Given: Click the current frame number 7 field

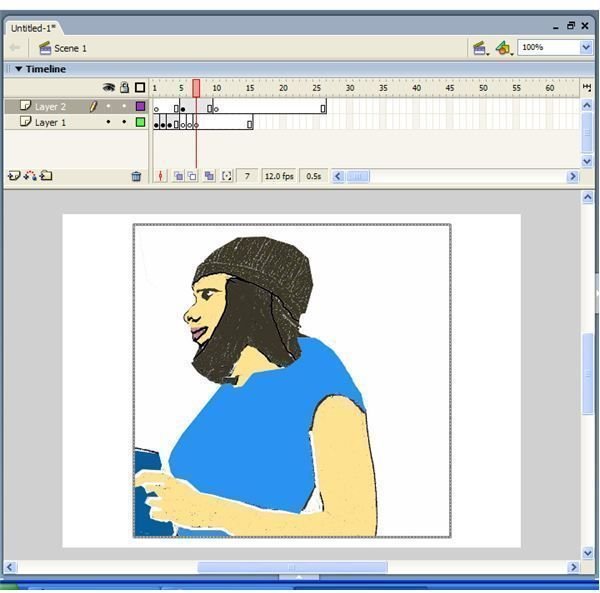Looking at the screenshot, I should point(247,176).
